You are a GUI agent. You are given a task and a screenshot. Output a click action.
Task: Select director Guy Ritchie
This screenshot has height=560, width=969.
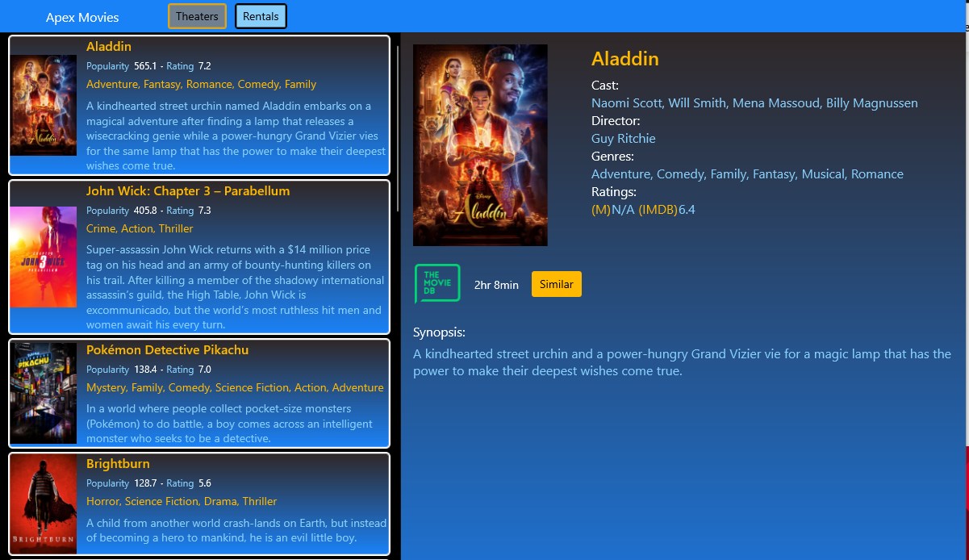click(622, 138)
